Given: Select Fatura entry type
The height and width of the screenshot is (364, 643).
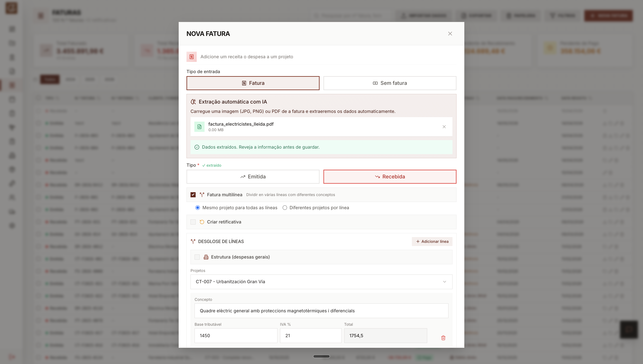Looking at the screenshot, I should pos(253,83).
